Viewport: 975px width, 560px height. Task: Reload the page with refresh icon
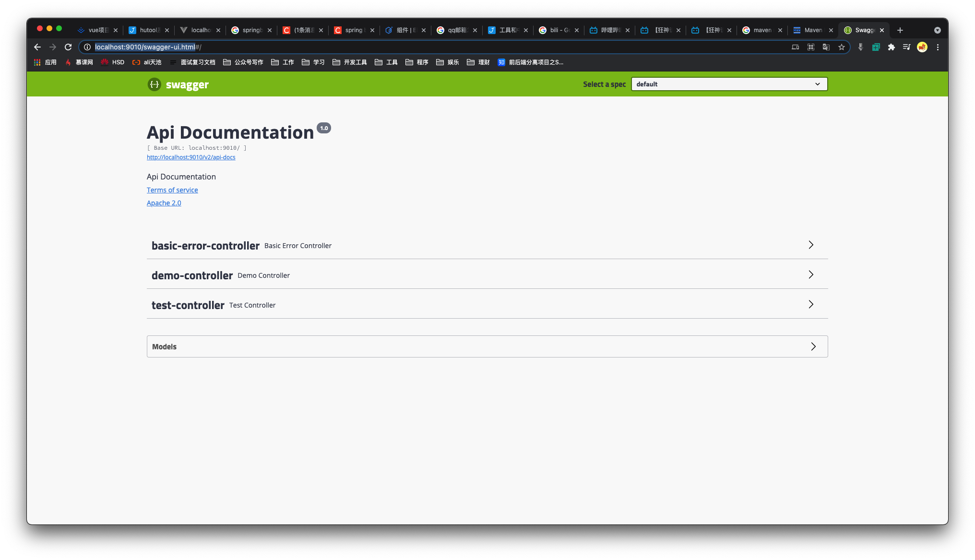tap(68, 47)
